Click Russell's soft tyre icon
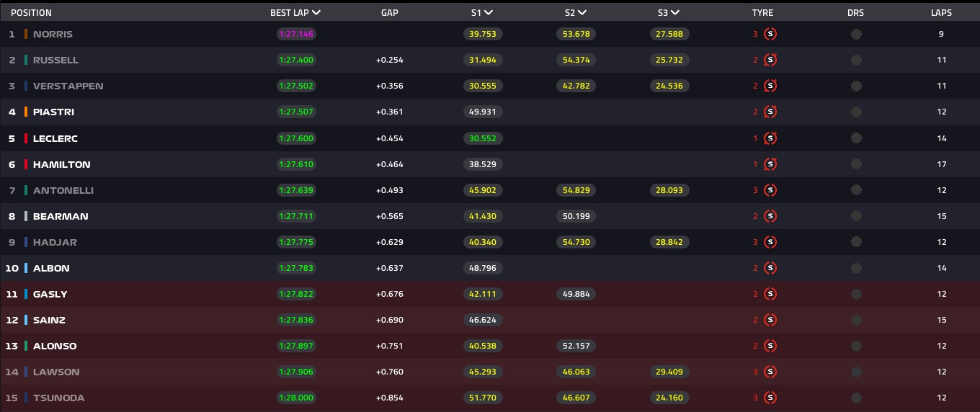Viewport: 980px width, 412px height. tap(770, 60)
